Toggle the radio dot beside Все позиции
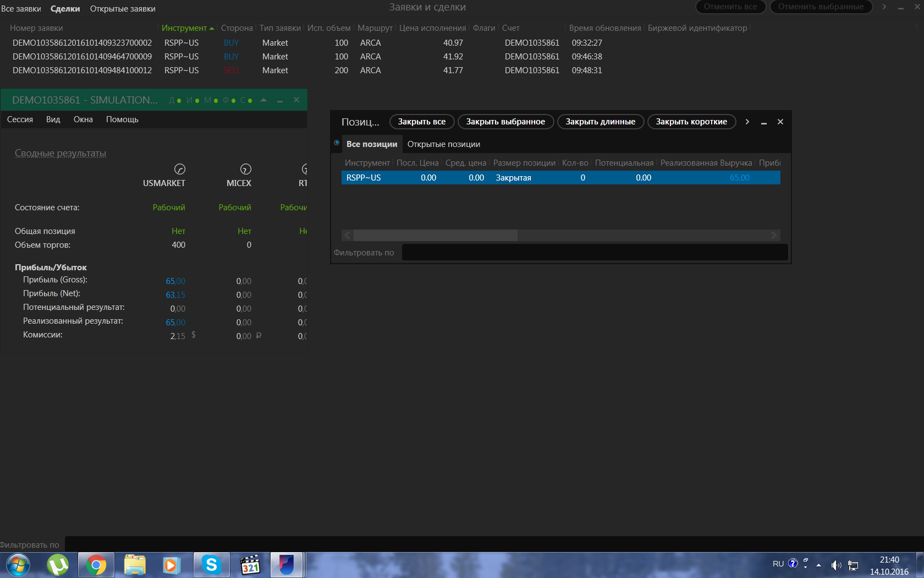The width and height of the screenshot is (924, 578). pos(337,143)
